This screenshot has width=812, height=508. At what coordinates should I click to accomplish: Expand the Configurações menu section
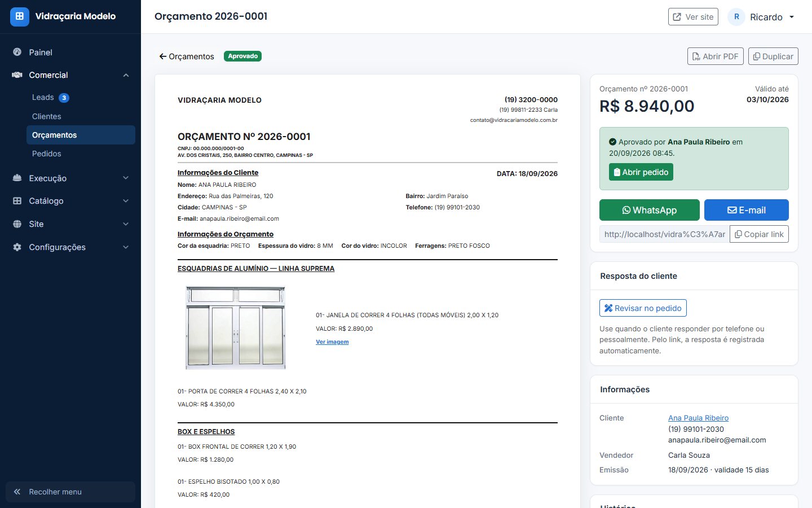click(70, 247)
